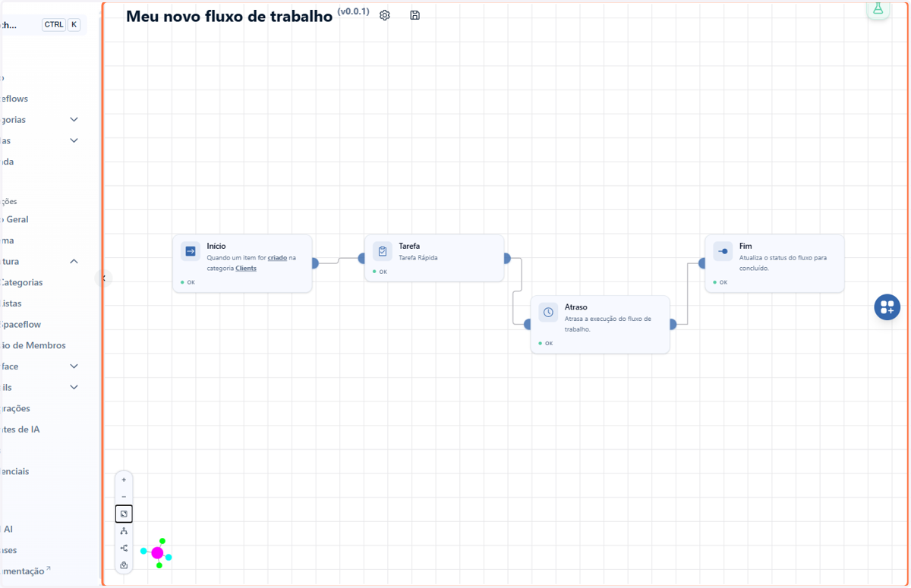Click the Atraso node clock icon
Viewport: 911px width, 588px height.
(548, 312)
